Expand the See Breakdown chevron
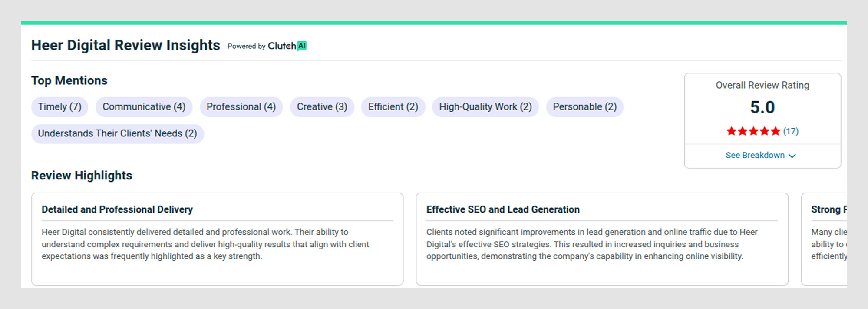The width and height of the screenshot is (868, 309). tap(792, 156)
